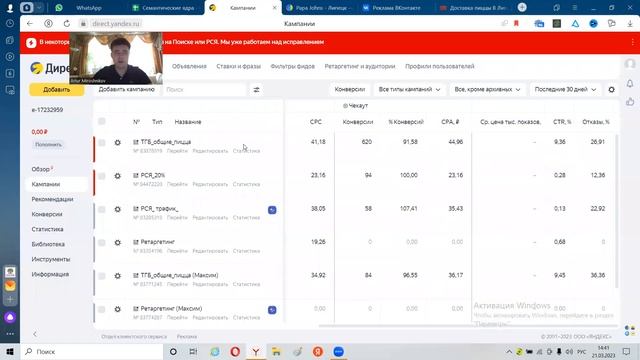Open settings gear for Ретаргетинг campaign
This screenshot has width=640, height=360.
tap(118, 242)
